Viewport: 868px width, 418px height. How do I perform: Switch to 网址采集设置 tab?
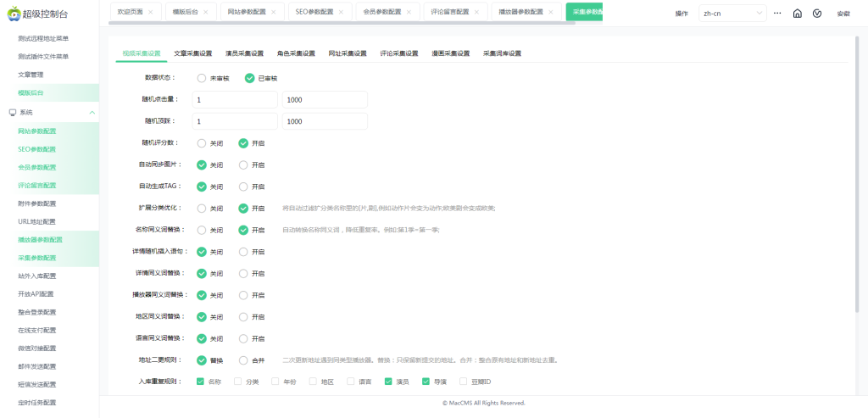tap(348, 53)
